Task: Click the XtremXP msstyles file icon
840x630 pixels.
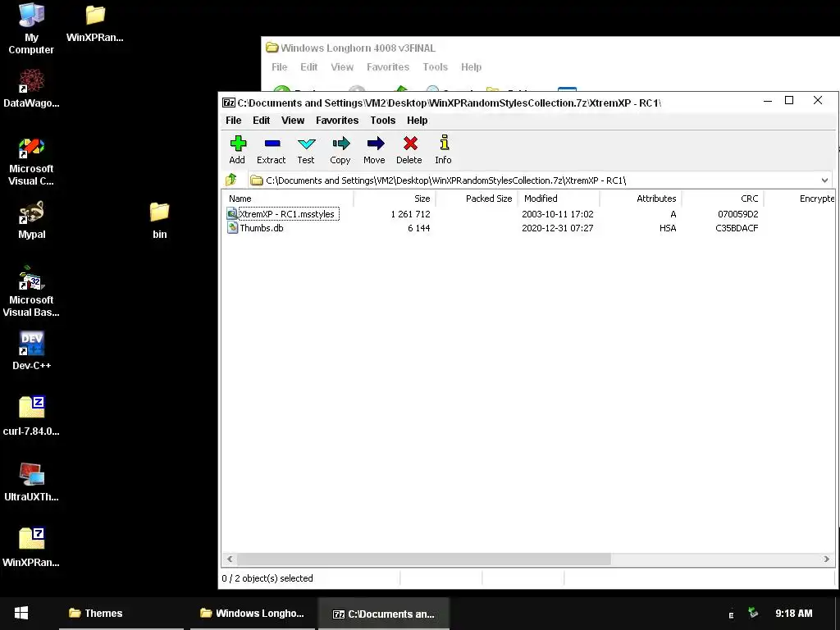Action: pos(232,214)
